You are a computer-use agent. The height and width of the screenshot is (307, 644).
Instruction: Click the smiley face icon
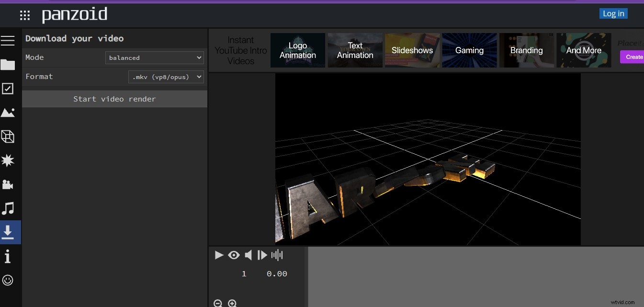tap(8, 280)
